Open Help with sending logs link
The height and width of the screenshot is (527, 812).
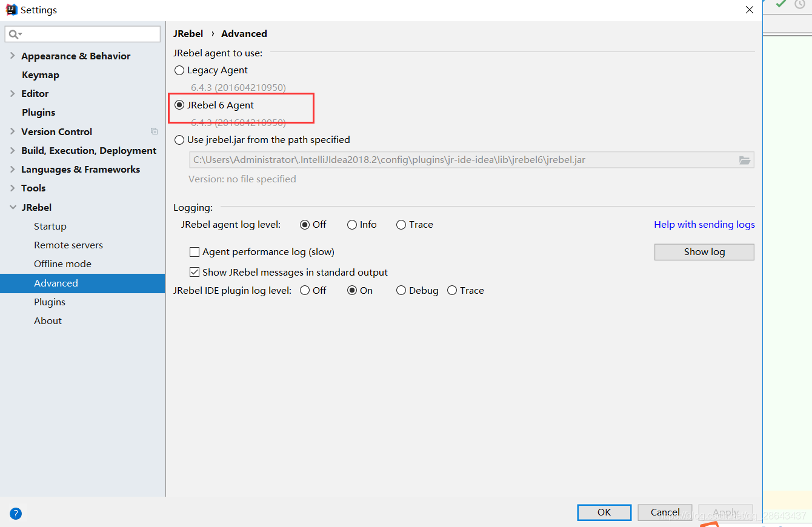coord(704,225)
